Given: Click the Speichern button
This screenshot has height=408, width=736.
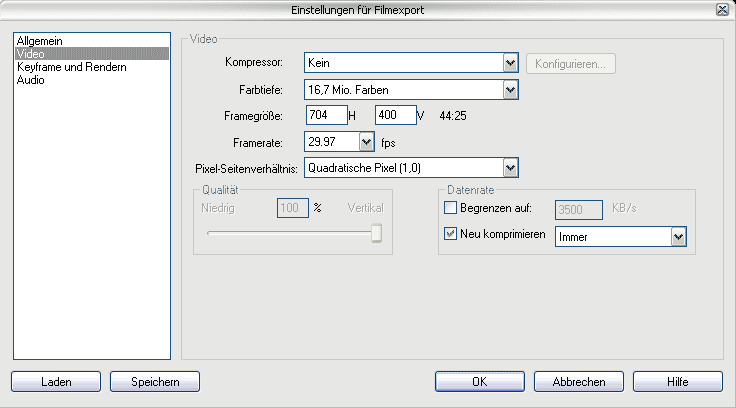Looking at the screenshot, I should click(x=155, y=381).
